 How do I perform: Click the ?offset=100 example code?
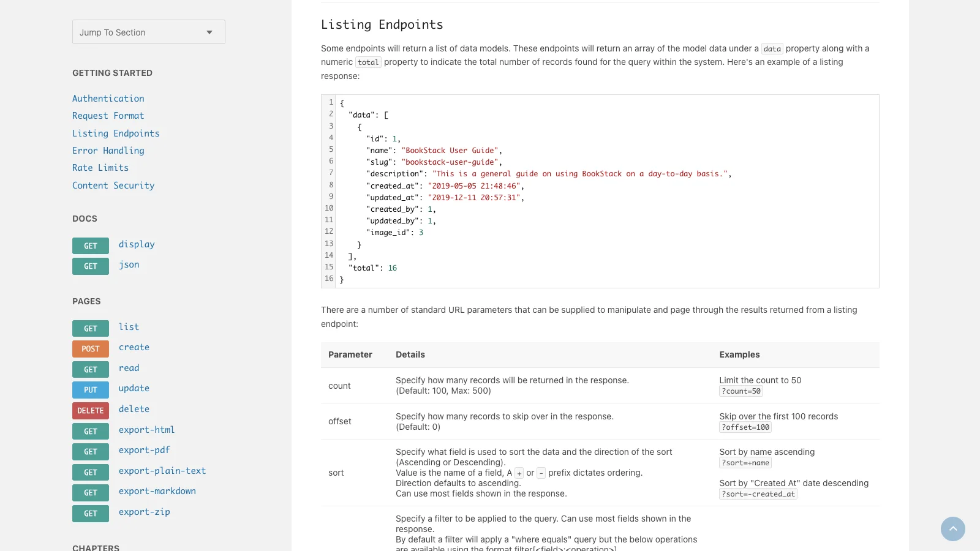coord(745,427)
